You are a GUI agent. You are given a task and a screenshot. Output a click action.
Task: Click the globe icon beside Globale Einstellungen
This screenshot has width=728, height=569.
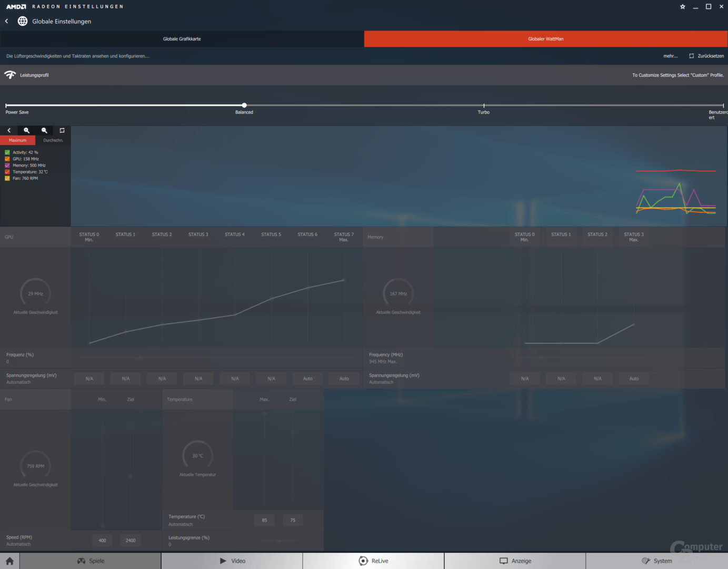[23, 21]
